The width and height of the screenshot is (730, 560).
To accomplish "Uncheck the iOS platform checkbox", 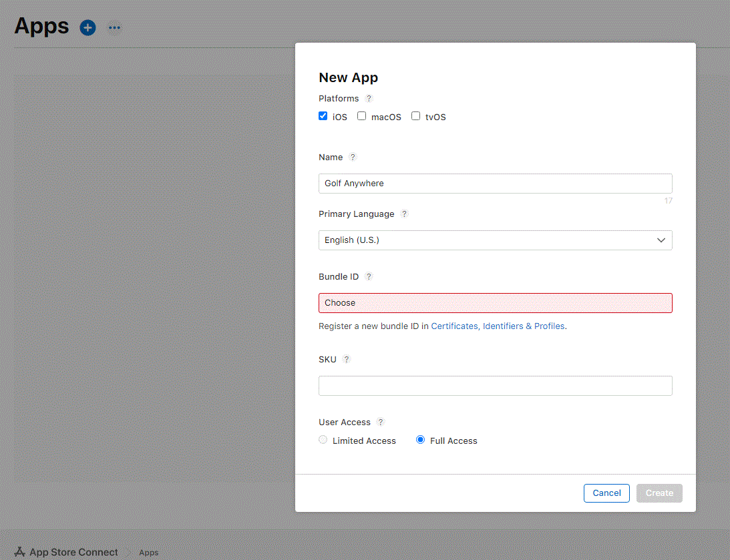I will pos(323,116).
